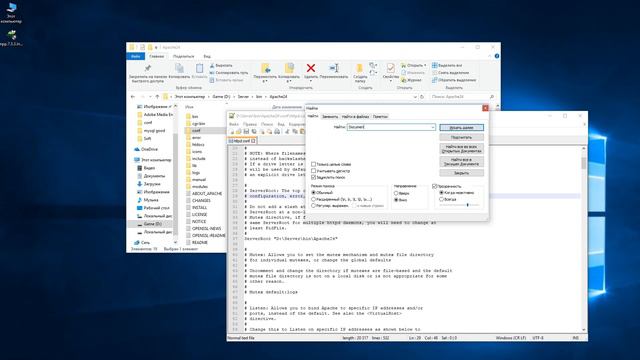Click the Save floppy icon in Notepad++ toolbar
This screenshot has width=640, height=360.
[246, 131]
